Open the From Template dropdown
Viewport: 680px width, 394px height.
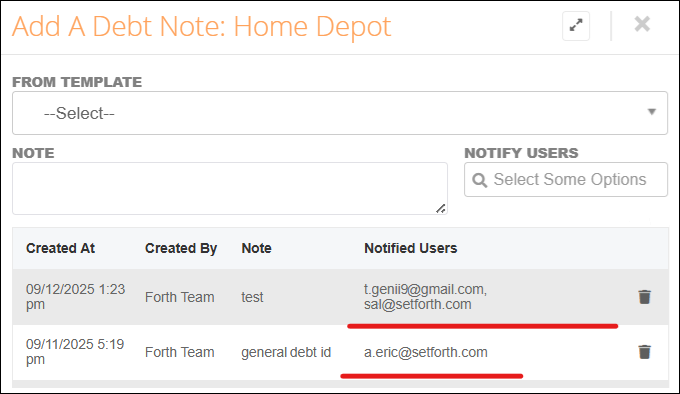[340, 113]
